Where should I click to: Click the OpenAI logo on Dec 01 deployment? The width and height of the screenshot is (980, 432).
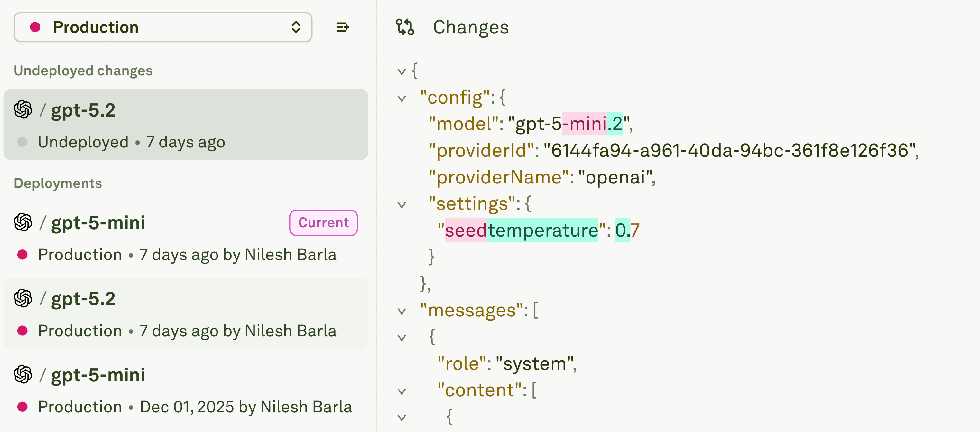(x=23, y=374)
